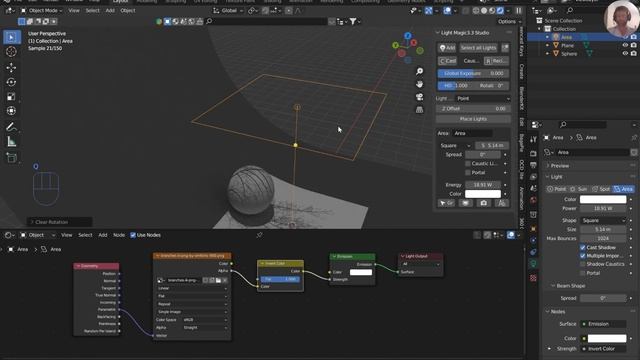640x360 pixels.
Task: Select the Measure tool
Action: point(11,142)
